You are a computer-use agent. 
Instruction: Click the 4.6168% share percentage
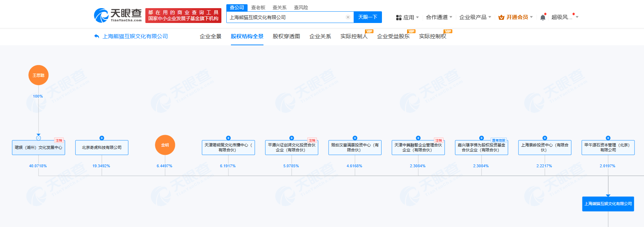pos(354,166)
